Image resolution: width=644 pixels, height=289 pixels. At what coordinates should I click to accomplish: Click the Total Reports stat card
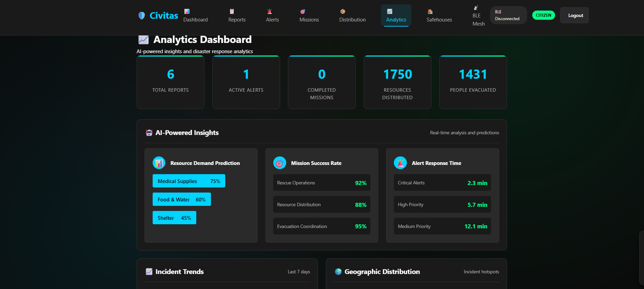pos(170,82)
